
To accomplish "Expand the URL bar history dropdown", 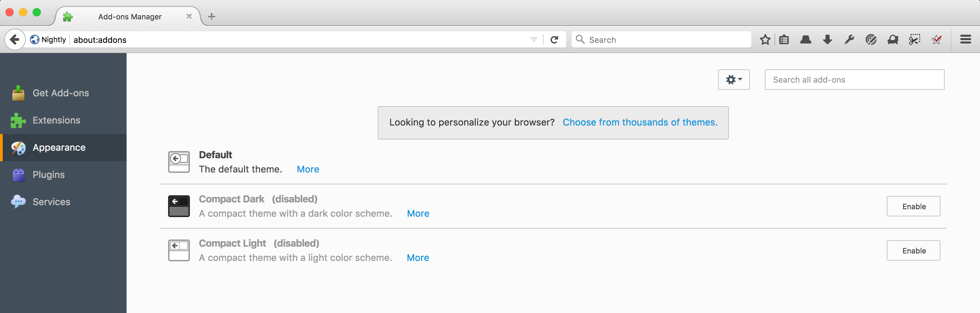I will click(534, 39).
